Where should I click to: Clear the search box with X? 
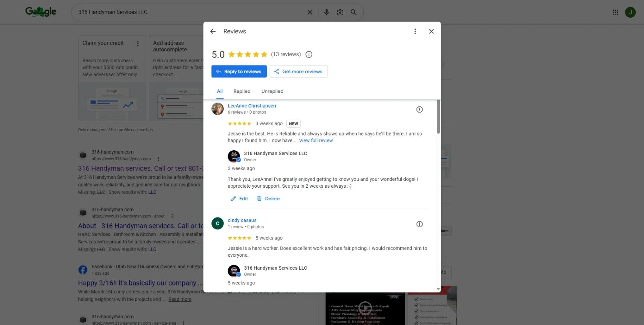click(310, 12)
